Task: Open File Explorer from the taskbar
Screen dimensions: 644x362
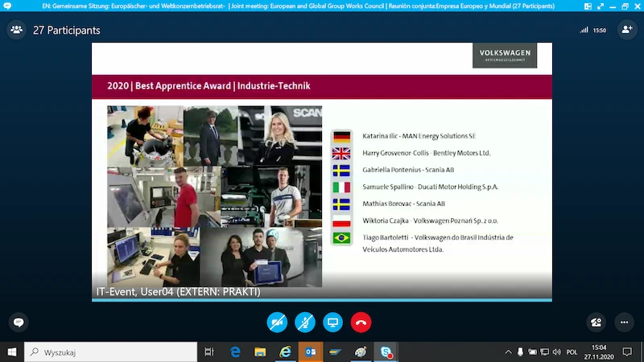Action: [260, 352]
